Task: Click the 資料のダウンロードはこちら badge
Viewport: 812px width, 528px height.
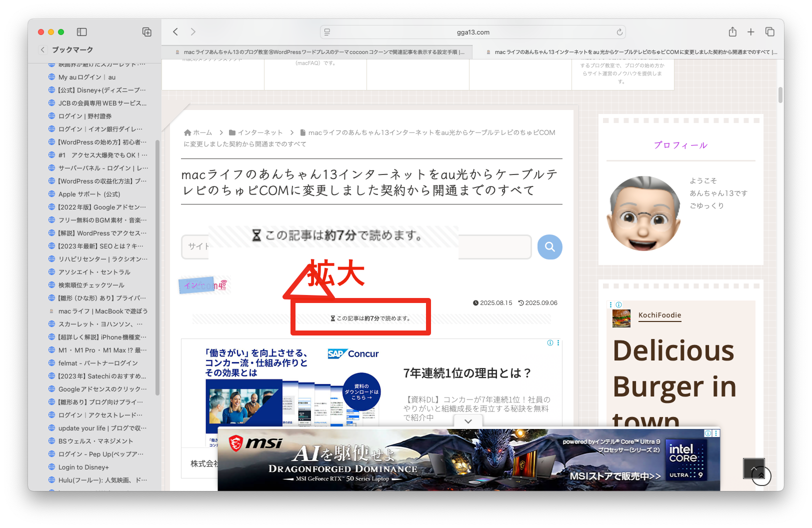Action: [x=361, y=392]
